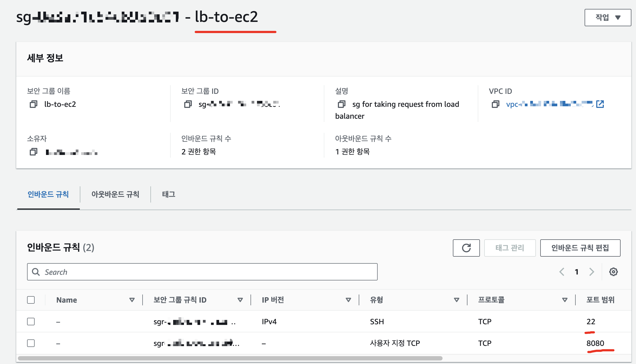Check the custom TCP 8080 rule

coord(31,343)
